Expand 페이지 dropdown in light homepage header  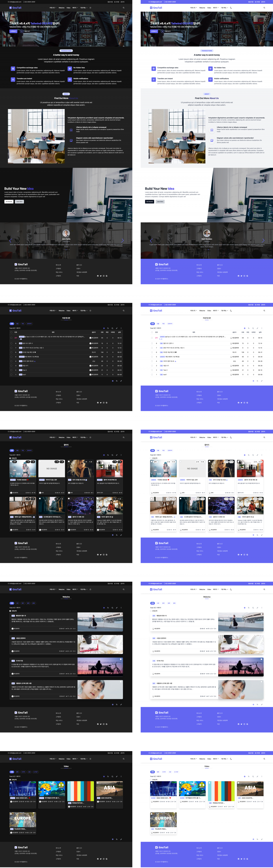215,7
